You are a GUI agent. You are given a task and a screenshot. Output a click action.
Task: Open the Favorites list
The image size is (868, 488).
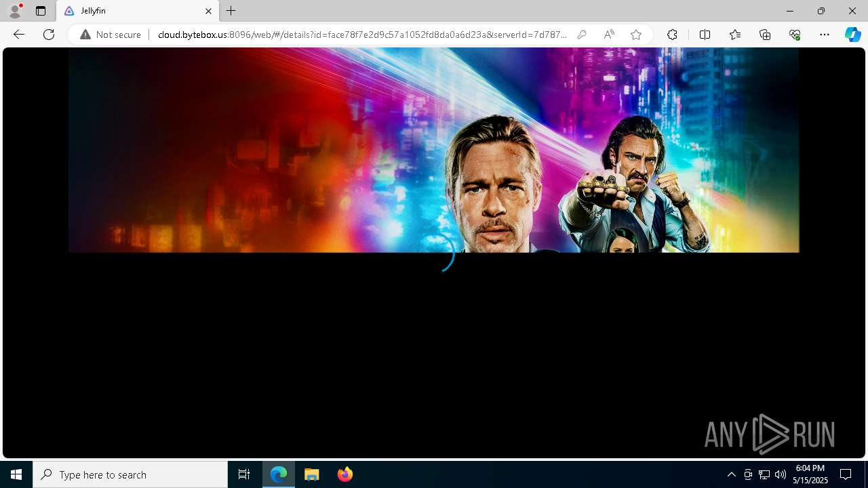coord(735,35)
